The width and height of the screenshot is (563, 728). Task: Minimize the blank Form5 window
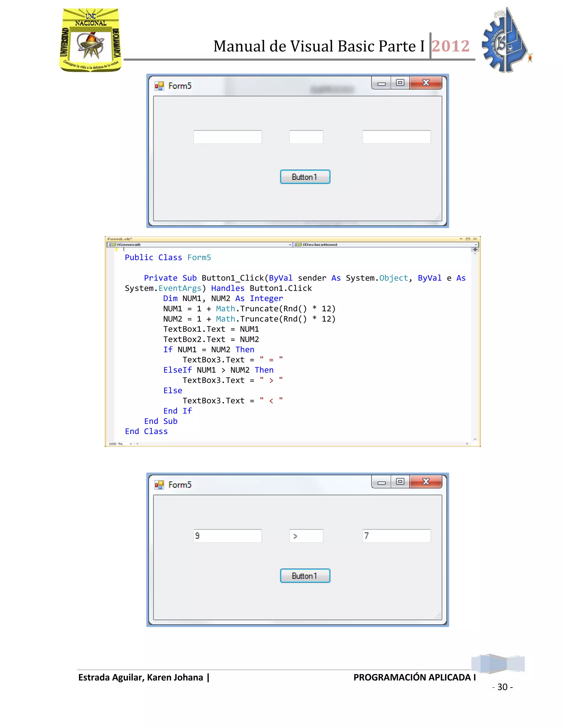(381, 83)
